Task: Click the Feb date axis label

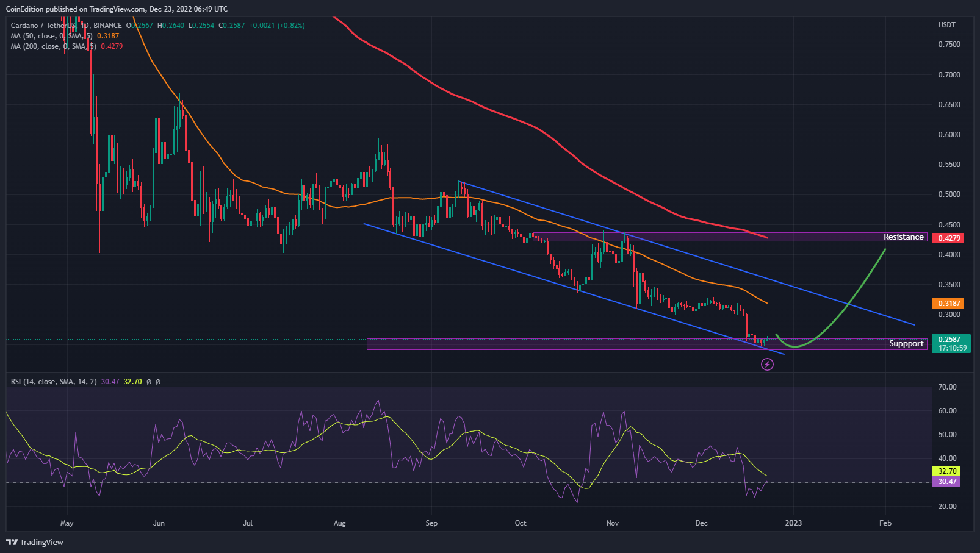Action: pyautogui.click(x=885, y=523)
